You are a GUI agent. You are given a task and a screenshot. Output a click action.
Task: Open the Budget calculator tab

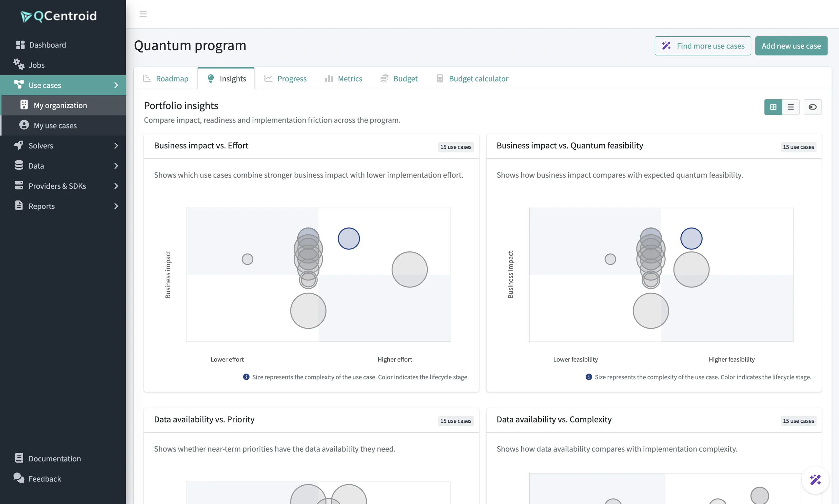473,78
